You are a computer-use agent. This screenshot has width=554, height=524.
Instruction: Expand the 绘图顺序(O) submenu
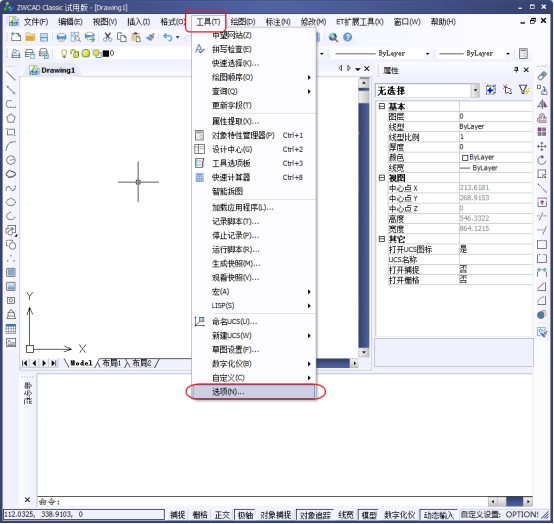pyautogui.click(x=254, y=77)
